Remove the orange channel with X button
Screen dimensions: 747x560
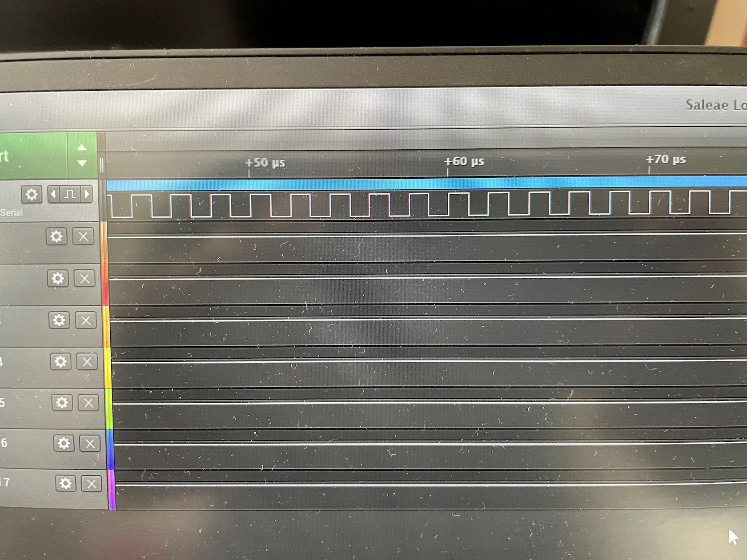click(x=83, y=236)
